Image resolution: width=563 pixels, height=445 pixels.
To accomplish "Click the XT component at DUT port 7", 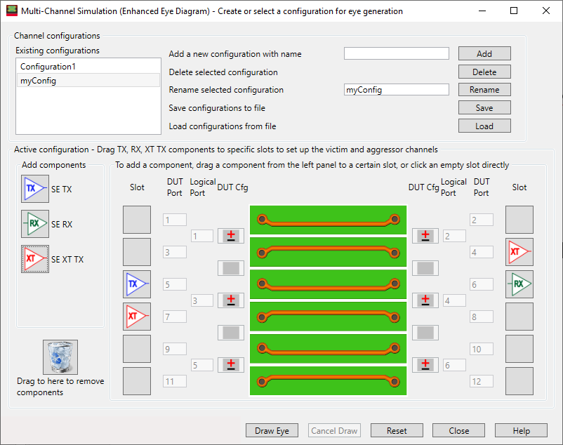I will click(x=137, y=316).
